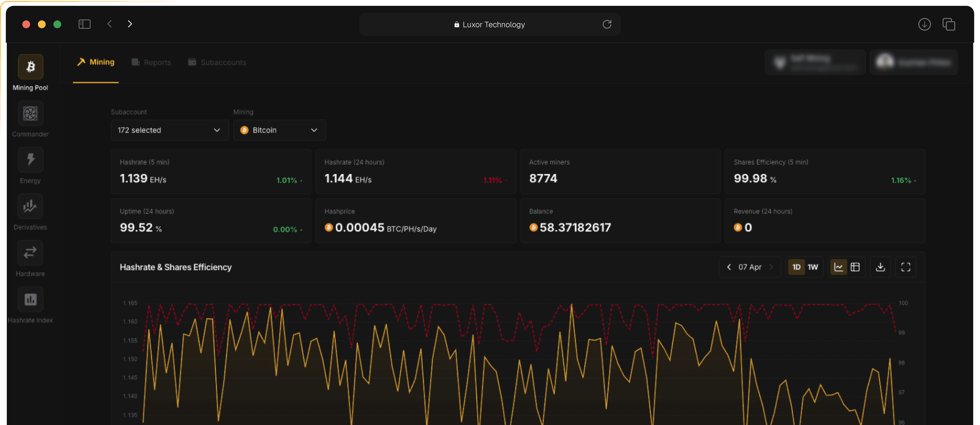Expand the chart to fullscreen
980x425 pixels.
[906, 267]
